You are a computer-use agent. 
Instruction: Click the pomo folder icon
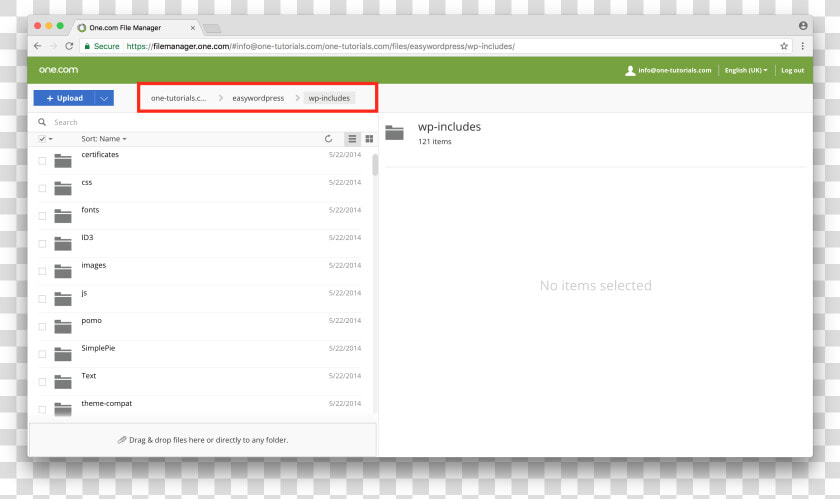(63, 326)
